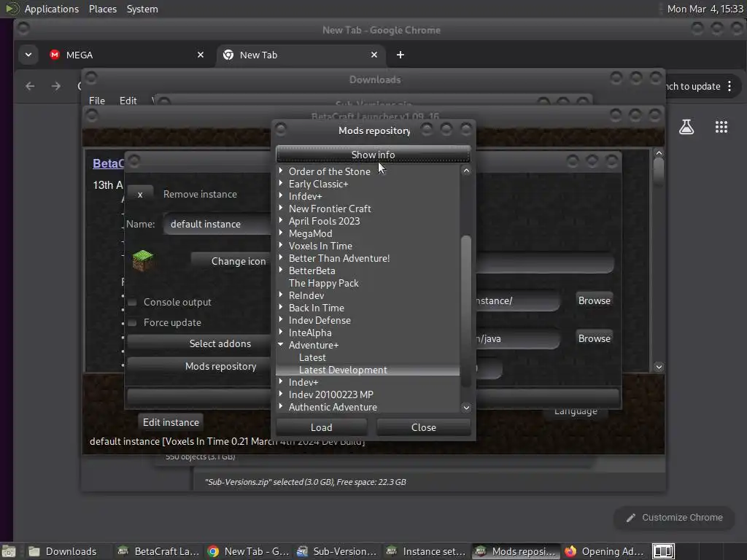Collapse the Adventure+ node

(x=281, y=344)
